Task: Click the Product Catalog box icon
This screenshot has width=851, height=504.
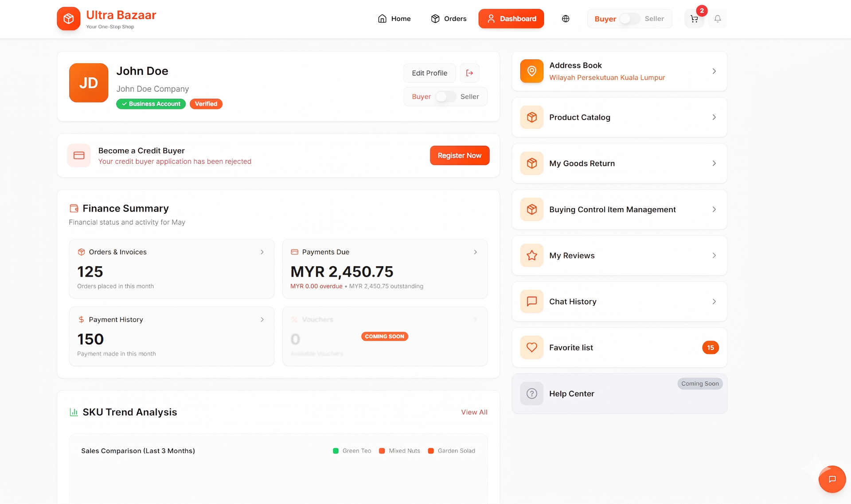Action: 531,117
